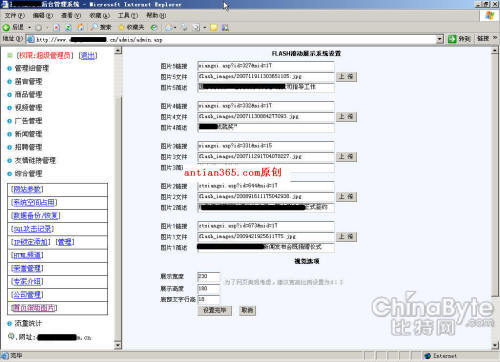500x362 pixels.
Task: Click the 上传 upload button for 图片5文件
Action: (x=346, y=77)
